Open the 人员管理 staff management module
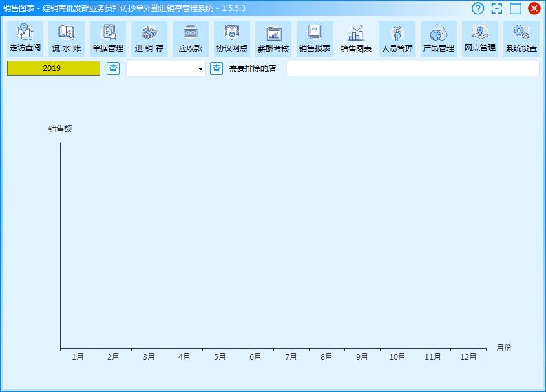The width and height of the screenshot is (546, 392). 397,39
